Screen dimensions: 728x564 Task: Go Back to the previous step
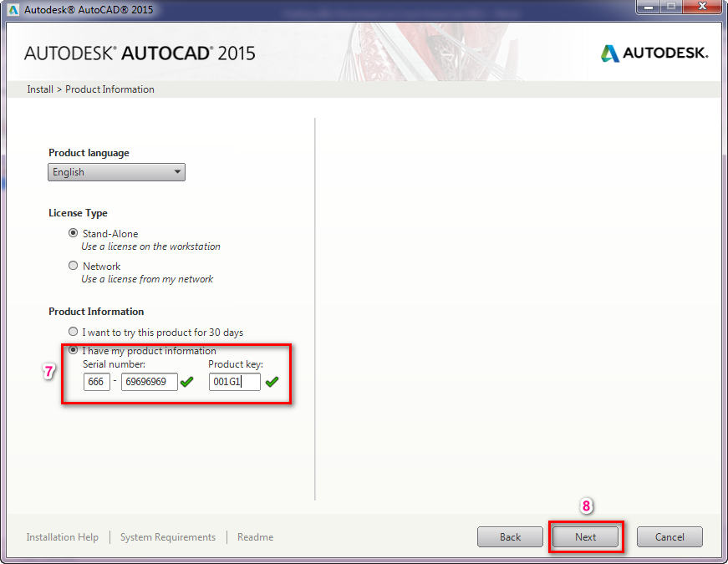pyautogui.click(x=510, y=537)
